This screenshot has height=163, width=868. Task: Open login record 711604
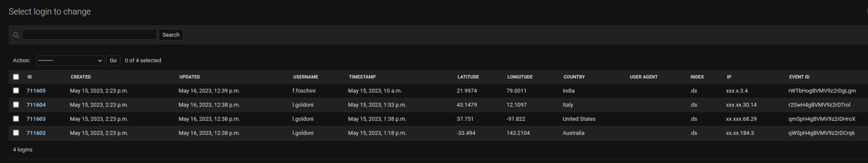36,105
